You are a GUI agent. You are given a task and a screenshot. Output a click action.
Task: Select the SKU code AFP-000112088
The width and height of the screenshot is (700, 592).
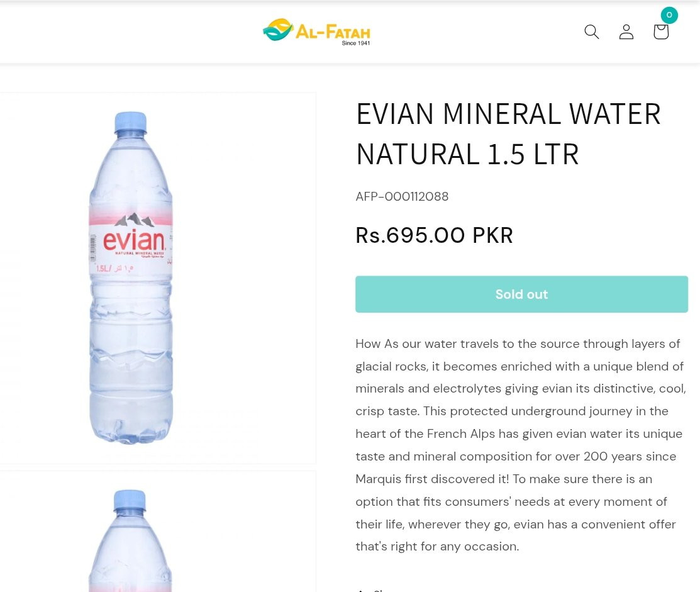point(402,197)
